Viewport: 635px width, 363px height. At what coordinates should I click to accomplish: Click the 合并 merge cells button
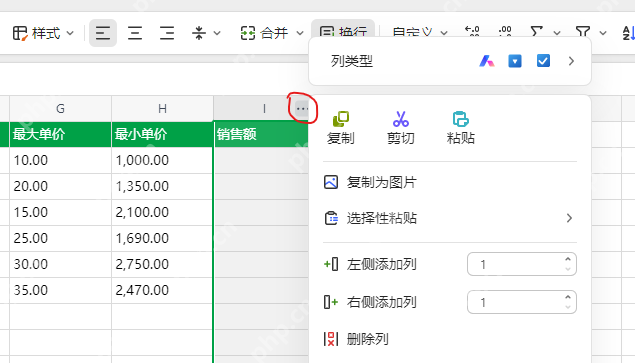[x=264, y=33]
